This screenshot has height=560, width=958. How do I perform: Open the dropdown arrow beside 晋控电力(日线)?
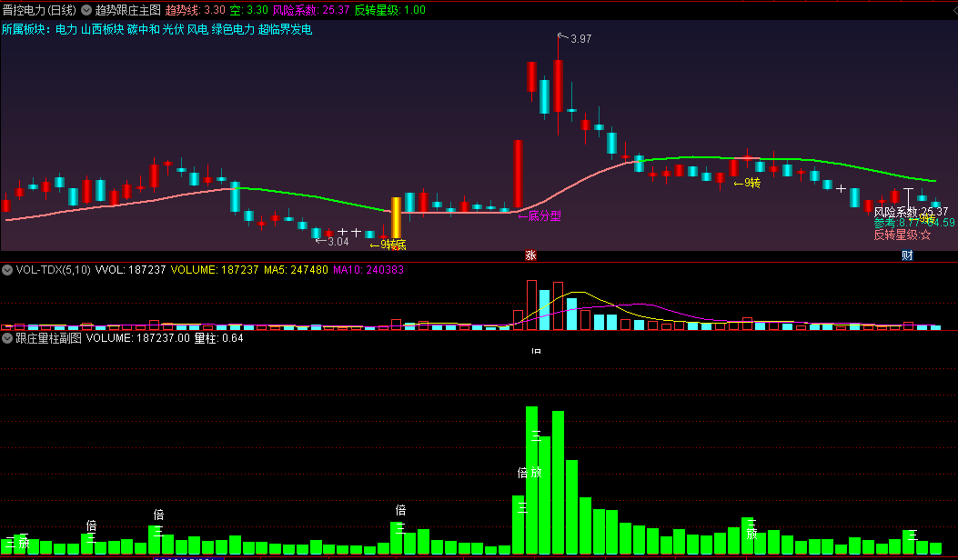click(86, 10)
